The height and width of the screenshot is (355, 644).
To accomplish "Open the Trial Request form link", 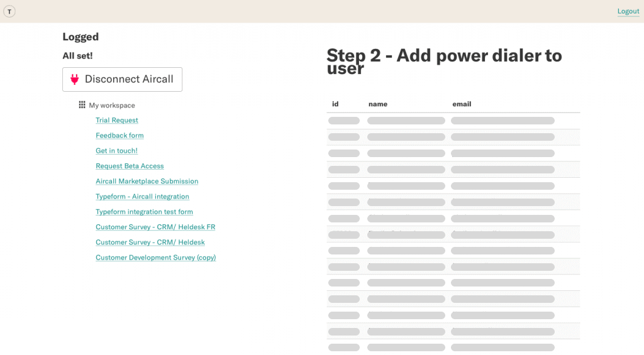I will click(x=117, y=121).
